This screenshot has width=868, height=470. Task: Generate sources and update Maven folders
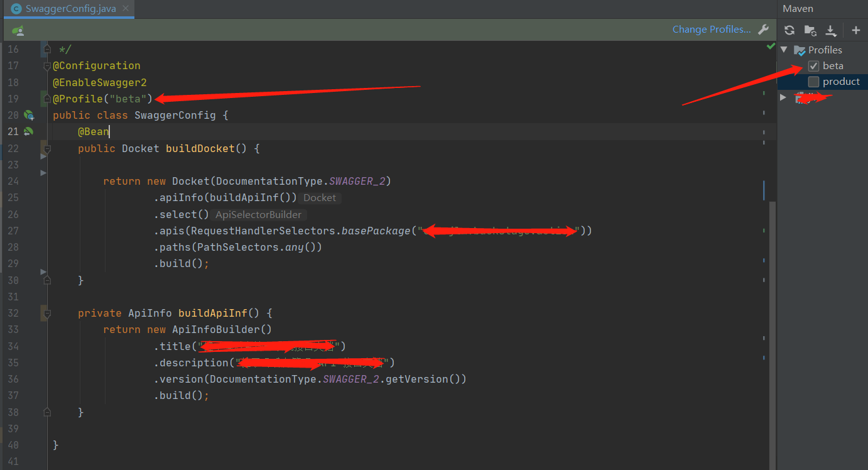[x=810, y=30]
